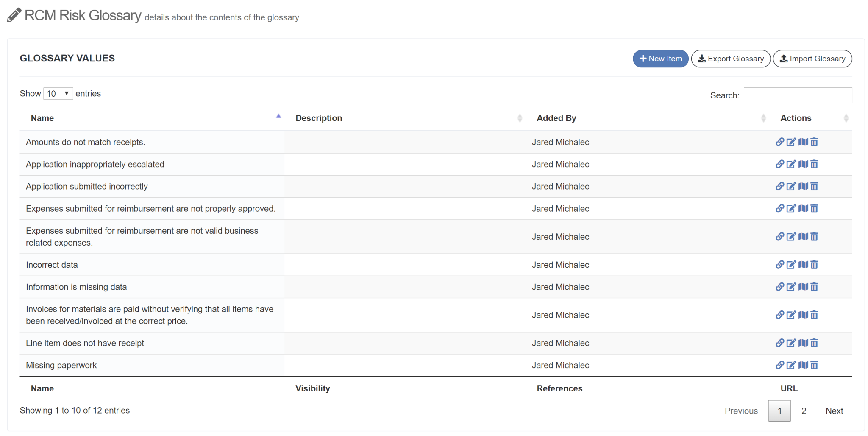The height and width of the screenshot is (436, 868).
Task: Click Export Glossary
Action: tap(731, 59)
